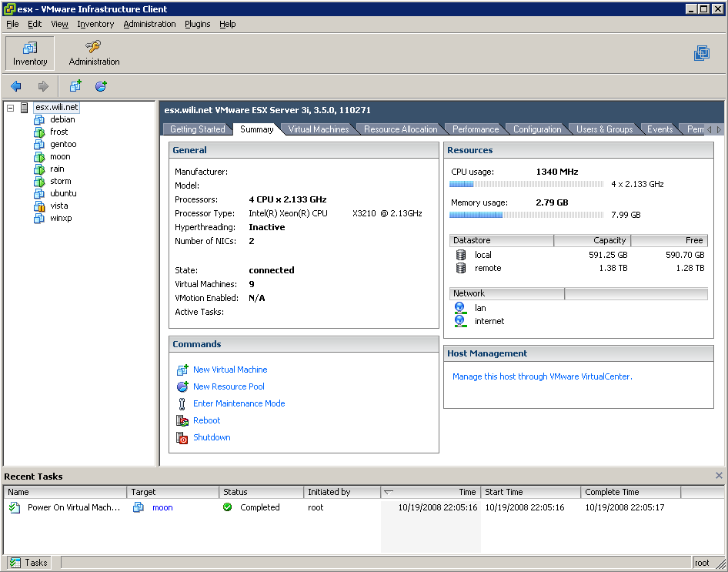Click the powered-on frost VM icon
Image resolution: width=728 pixels, height=572 pixels.
point(39,132)
